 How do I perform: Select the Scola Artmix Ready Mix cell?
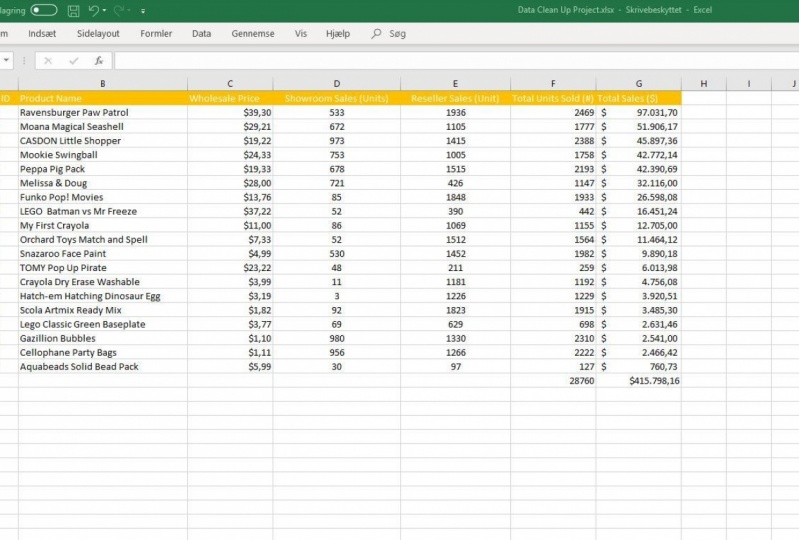tap(103, 310)
